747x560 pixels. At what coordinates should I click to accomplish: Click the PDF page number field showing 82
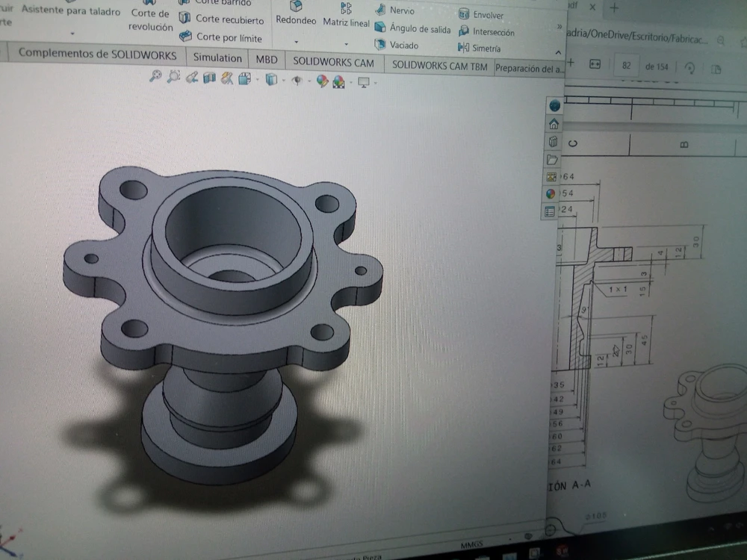626,66
